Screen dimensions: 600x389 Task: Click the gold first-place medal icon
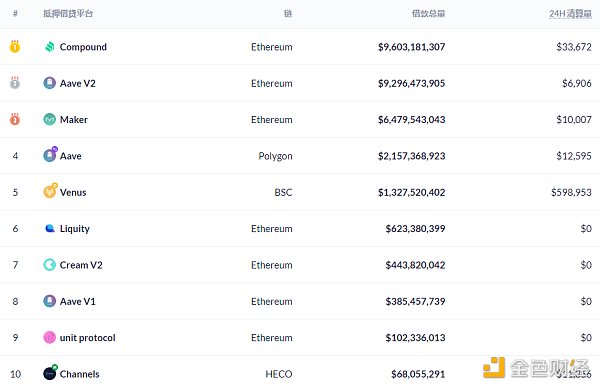pos(15,46)
